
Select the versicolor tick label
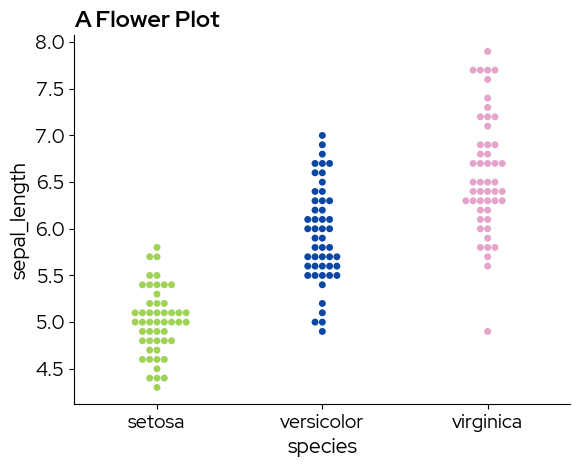[x=321, y=422]
